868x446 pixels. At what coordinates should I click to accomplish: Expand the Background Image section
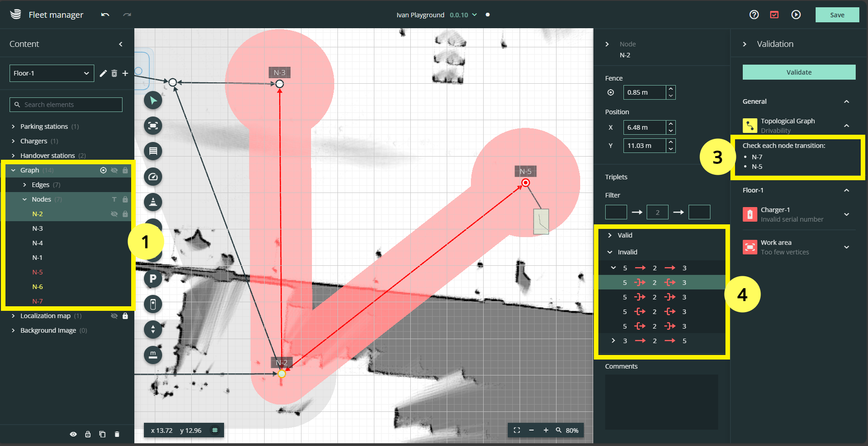[13, 330]
